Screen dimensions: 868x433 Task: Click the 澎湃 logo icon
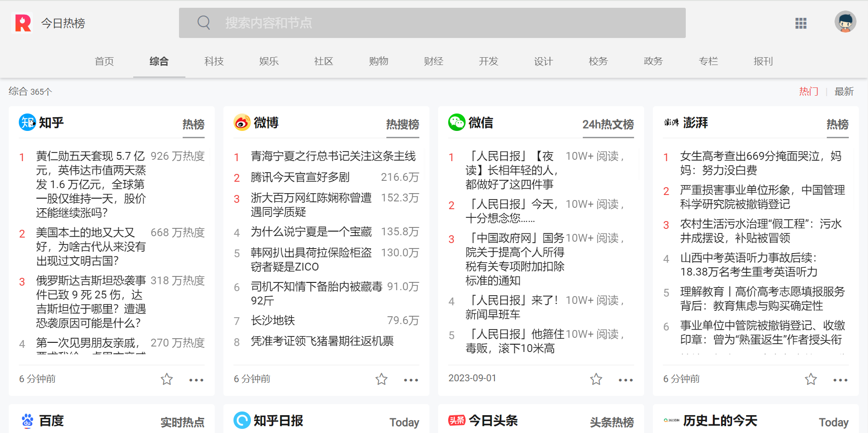(671, 122)
